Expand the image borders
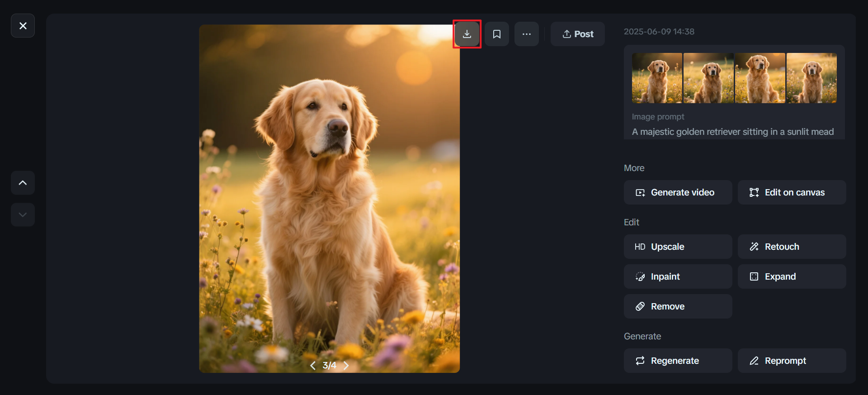 (x=792, y=276)
